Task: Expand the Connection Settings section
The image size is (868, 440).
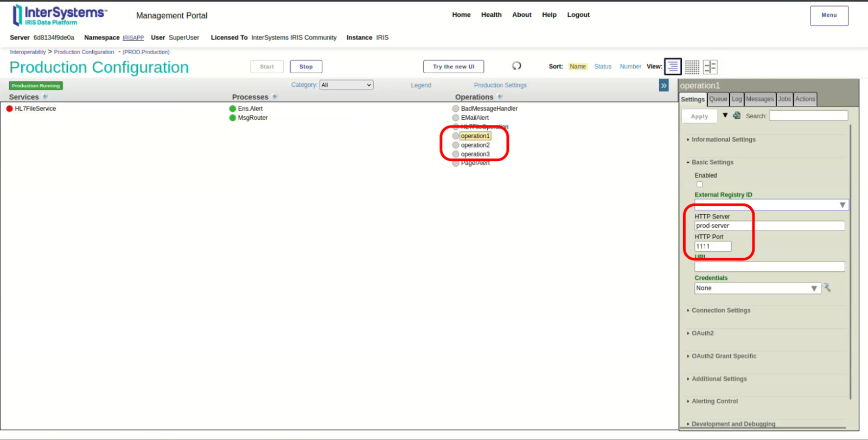Action: click(x=720, y=310)
